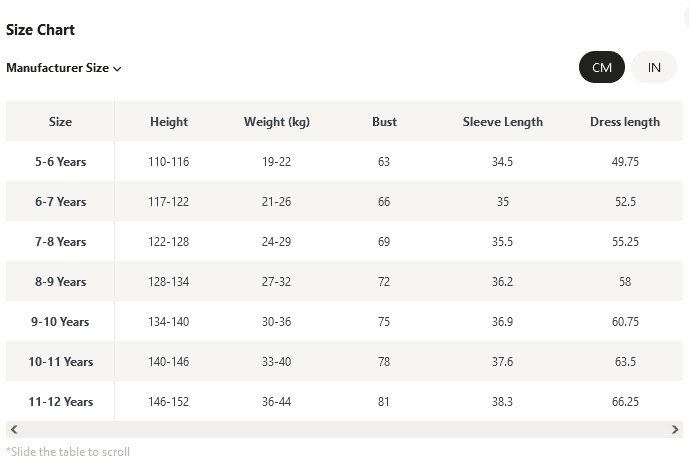The height and width of the screenshot is (463, 689).
Task: Select the 5-6 Years size row
Action: (x=344, y=161)
